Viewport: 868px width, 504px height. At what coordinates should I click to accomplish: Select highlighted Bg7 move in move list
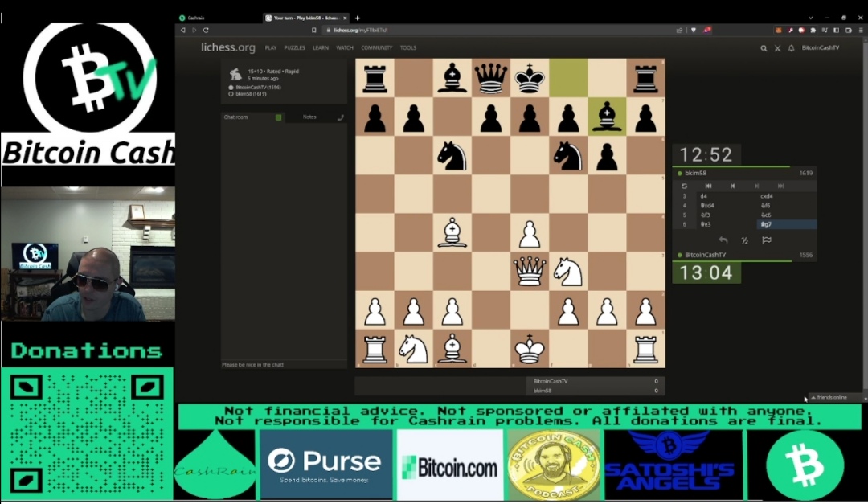[785, 224]
